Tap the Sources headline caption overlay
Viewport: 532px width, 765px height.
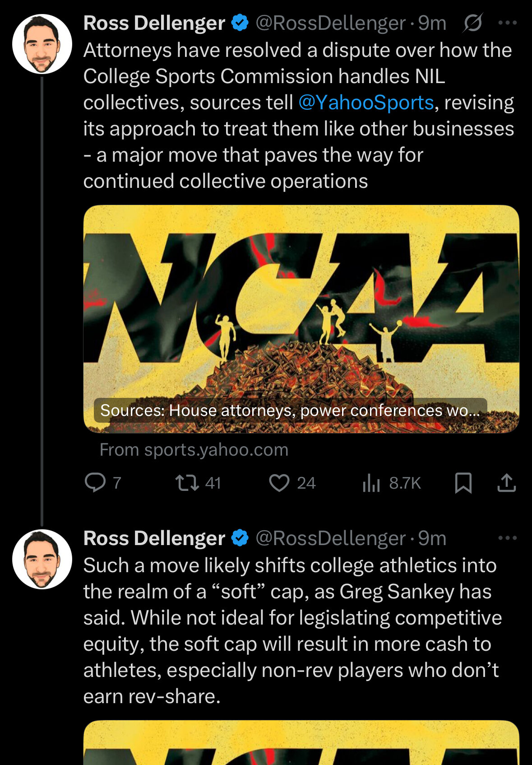click(290, 410)
